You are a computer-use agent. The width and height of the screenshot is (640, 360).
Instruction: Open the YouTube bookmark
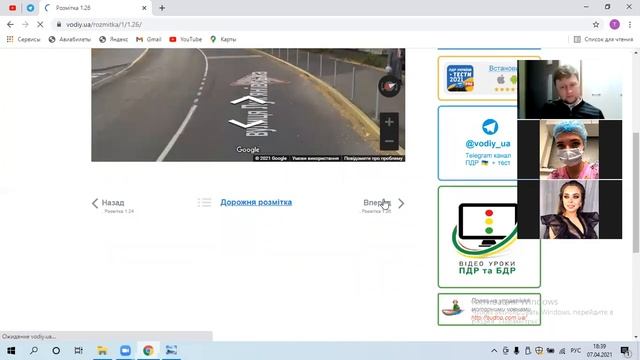(186, 39)
